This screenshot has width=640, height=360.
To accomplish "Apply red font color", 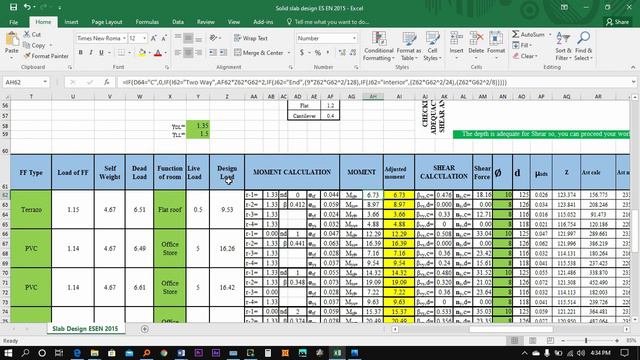I will click(158, 53).
